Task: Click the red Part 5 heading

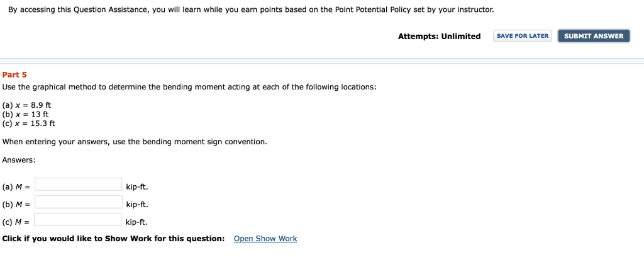Action: click(14, 74)
